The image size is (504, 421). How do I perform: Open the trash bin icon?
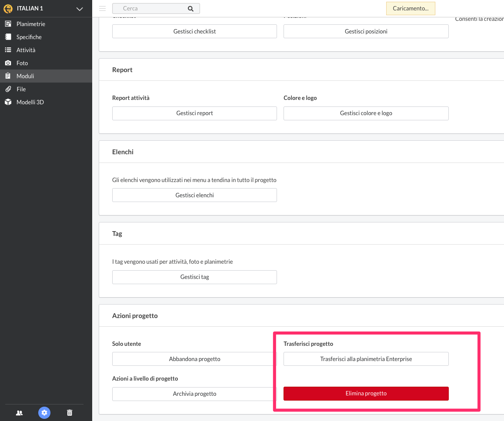pyautogui.click(x=70, y=413)
